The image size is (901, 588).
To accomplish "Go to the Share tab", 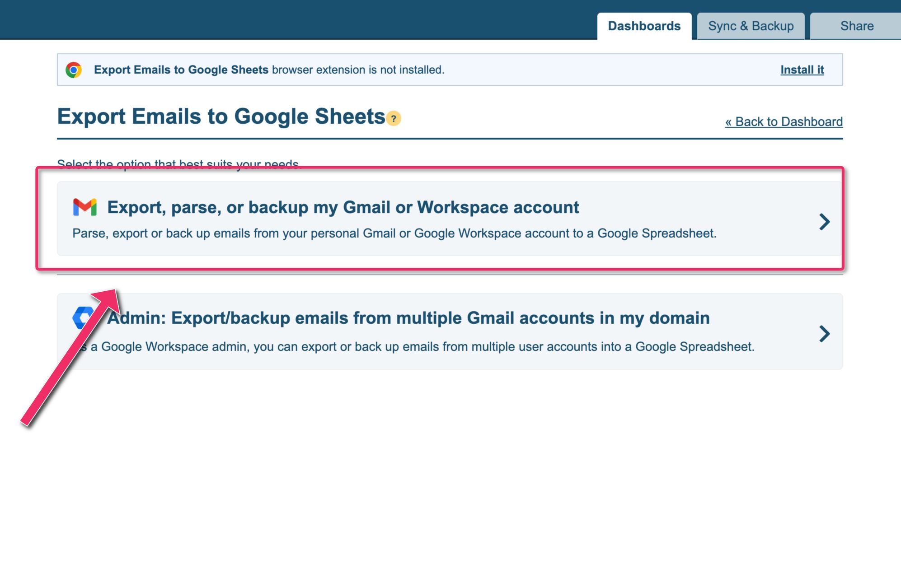I will 856,26.
